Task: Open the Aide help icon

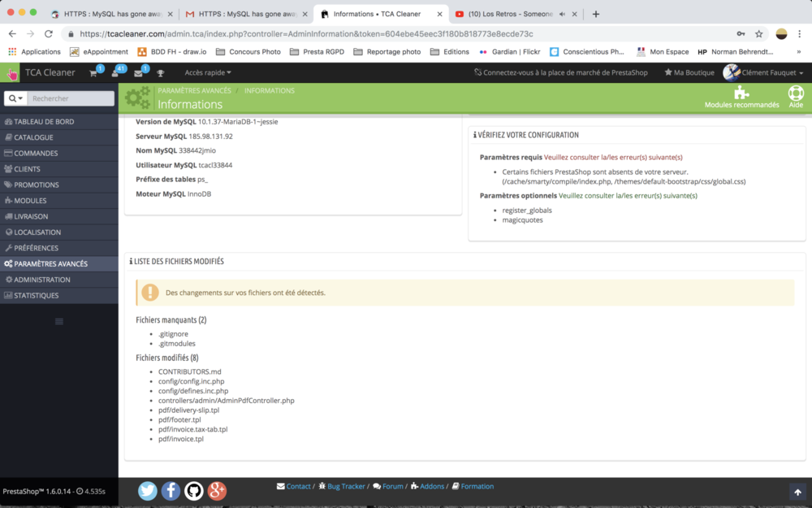Action: [796, 93]
